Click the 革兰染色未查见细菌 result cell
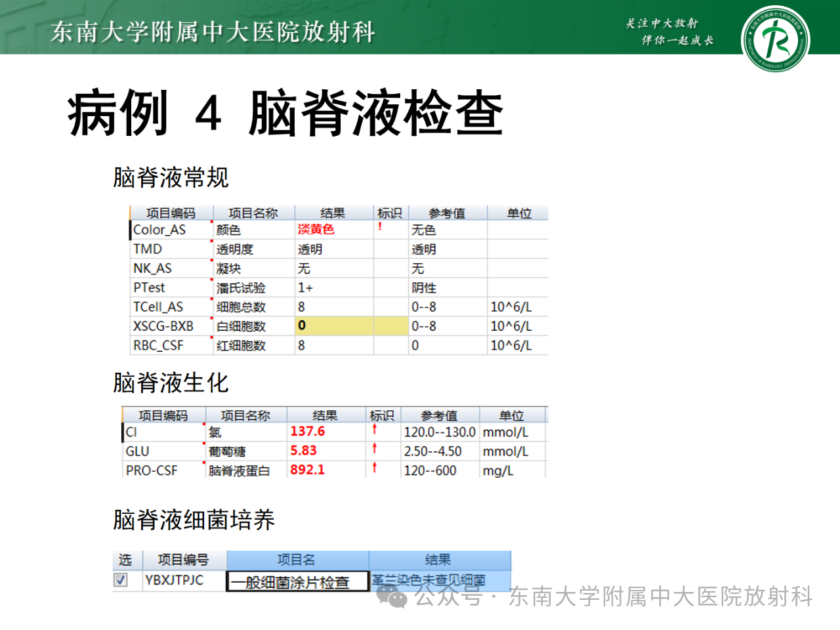This screenshot has width=840, height=630. 440,580
